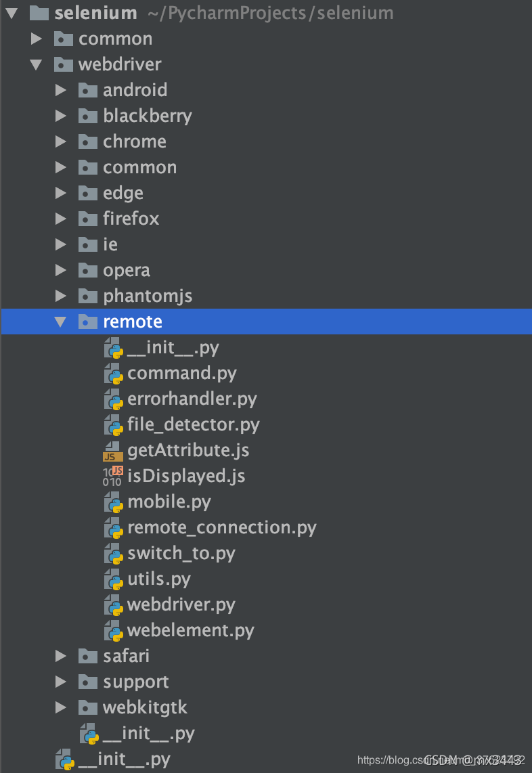The height and width of the screenshot is (773, 532).
Task: Click the firefox package folder icon
Action: 88,219
